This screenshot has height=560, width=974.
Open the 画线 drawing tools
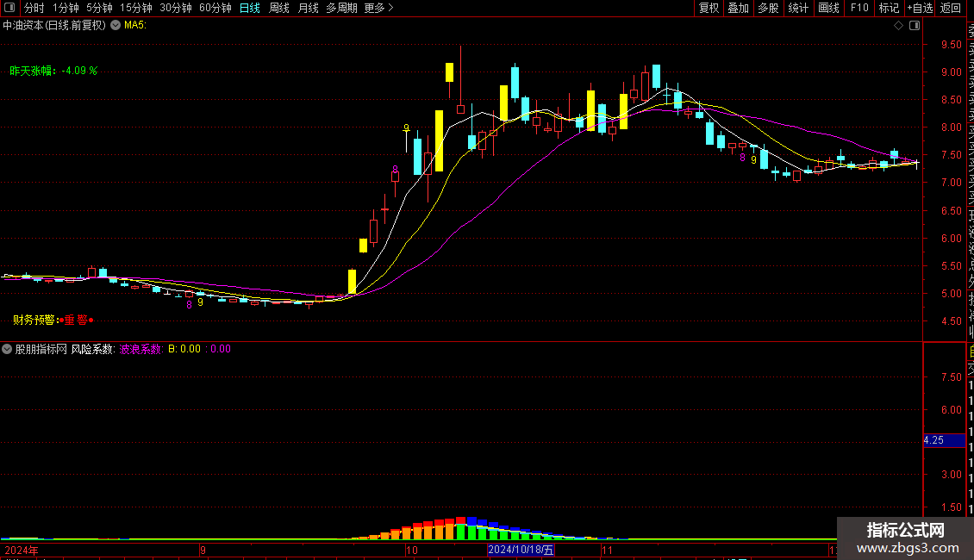[x=828, y=8]
